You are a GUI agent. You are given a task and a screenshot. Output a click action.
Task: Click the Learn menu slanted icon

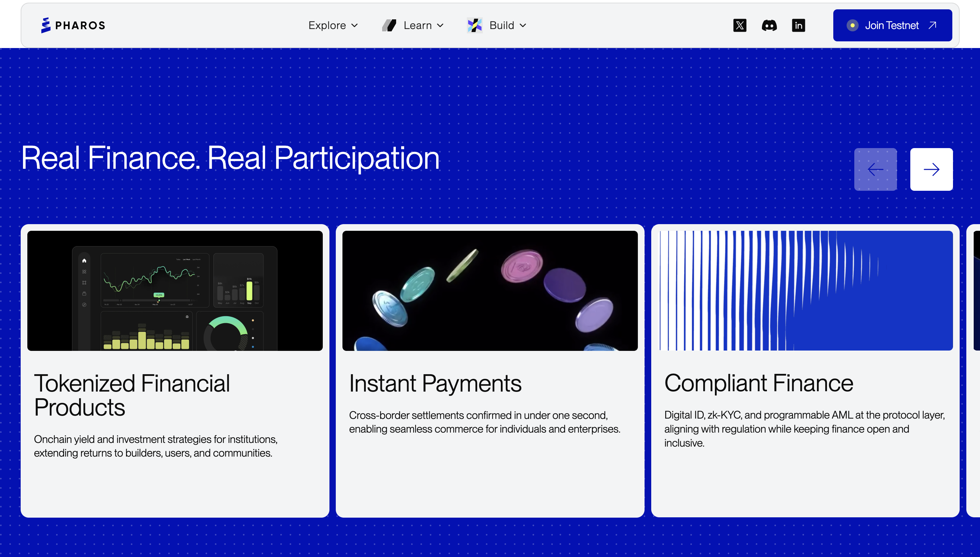click(389, 26)
